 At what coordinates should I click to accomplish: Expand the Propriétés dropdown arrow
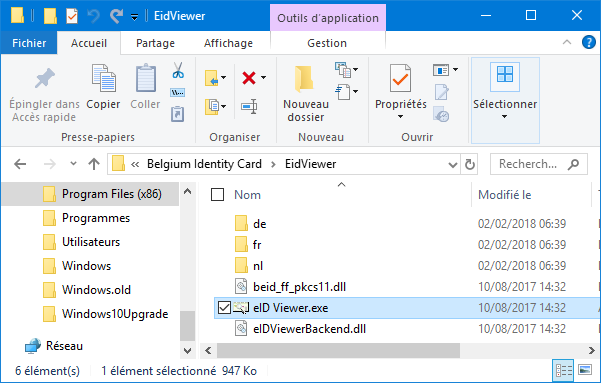coord(400,117)
